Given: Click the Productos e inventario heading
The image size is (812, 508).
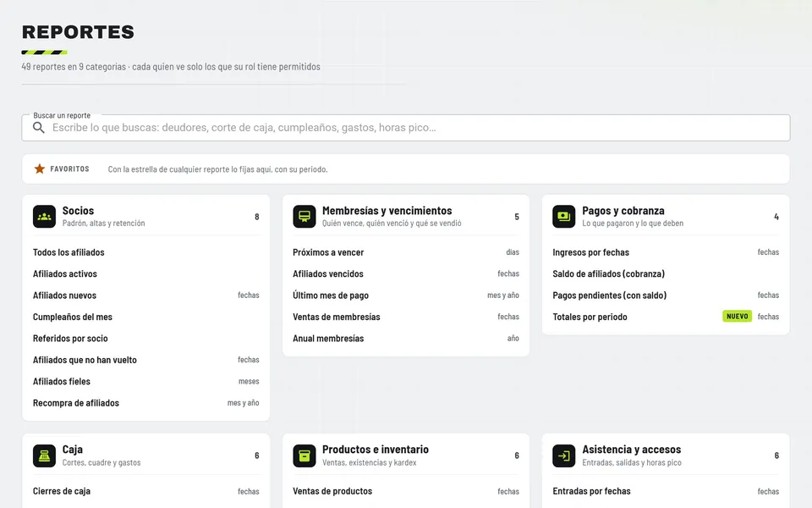Looking at the screenshot, I should pyautogui.click(x=376, y=450).
